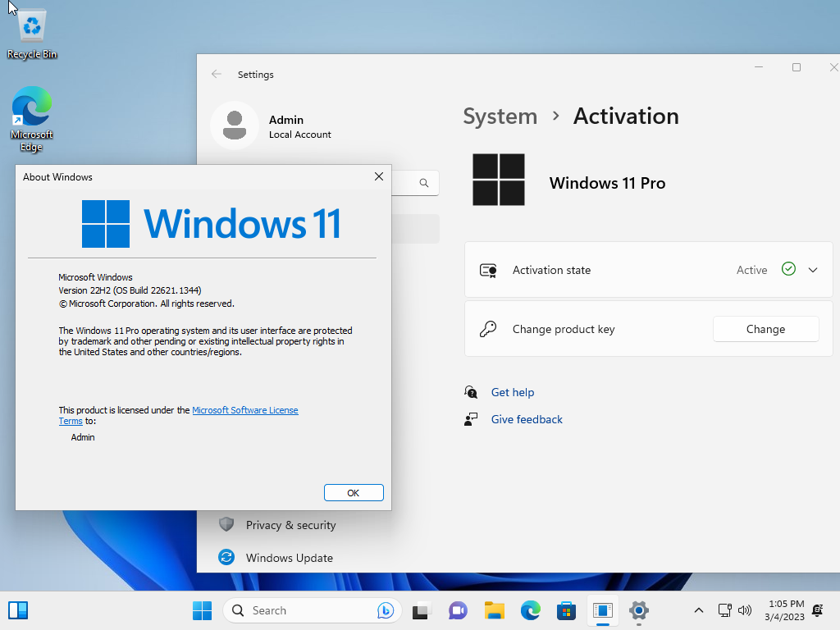Open the notifications icon in system tray
The height and width of the screenshot is (630, 840).
click(x=818, y=610)
